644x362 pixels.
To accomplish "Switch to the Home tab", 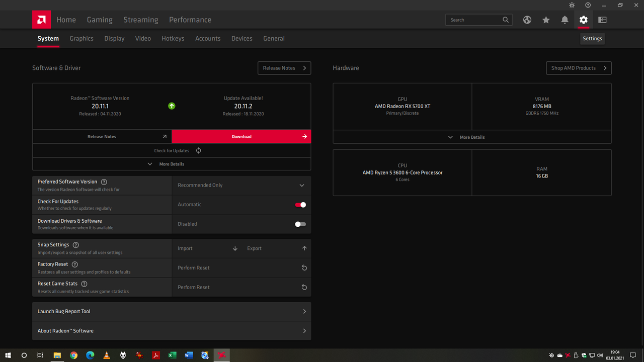I will [66, 20].
